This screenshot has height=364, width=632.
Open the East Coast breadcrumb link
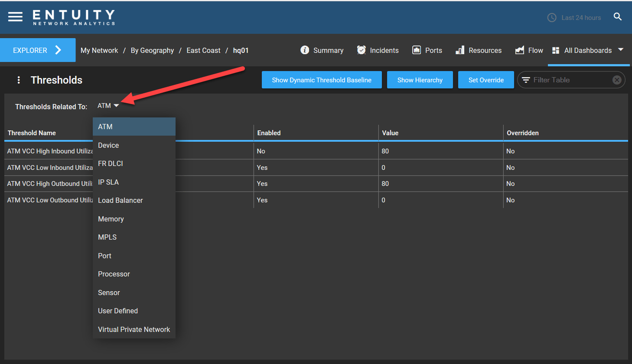click(203, 50)
